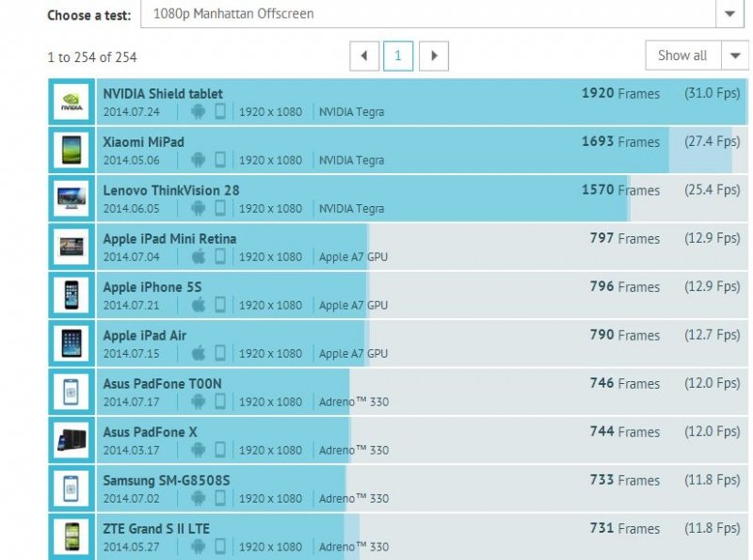Select page 1 in pagination
This screenshot has height=560, width=753.
tap(397, 56)
